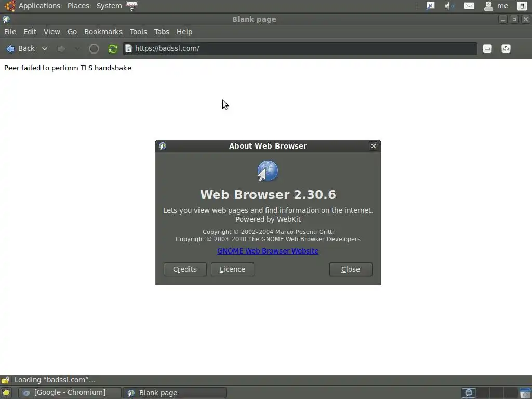Viewport: 532px width, 399px height.
Task: Click the browser window title bar icon
Action: pyautogui.click(x=6, y=19)
